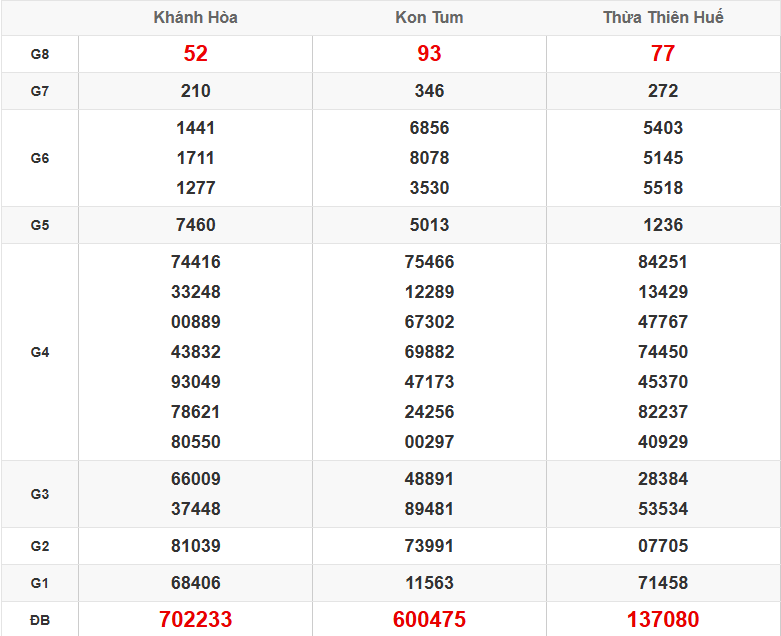This screenshot has width=781, height=636.
Task: Click the red G8 number 93
Action: [429, 54]
